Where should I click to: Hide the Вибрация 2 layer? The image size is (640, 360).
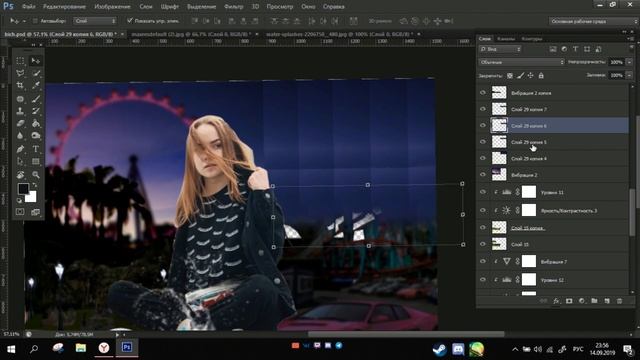(483, 175)
